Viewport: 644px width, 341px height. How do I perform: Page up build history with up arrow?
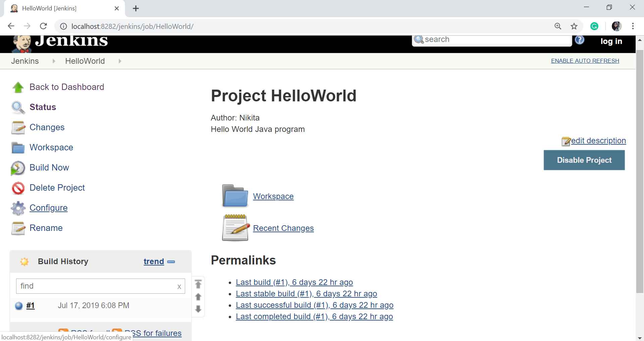198,297
